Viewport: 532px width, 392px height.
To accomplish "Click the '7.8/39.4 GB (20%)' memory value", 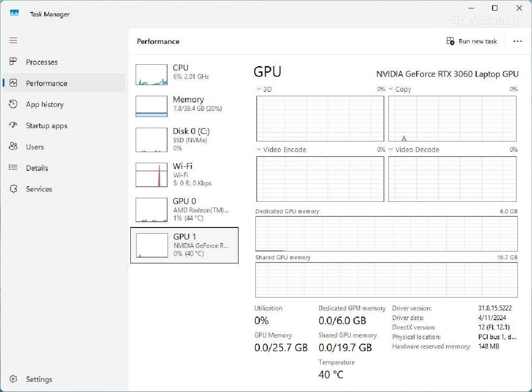I will click(x=197, y=109).
